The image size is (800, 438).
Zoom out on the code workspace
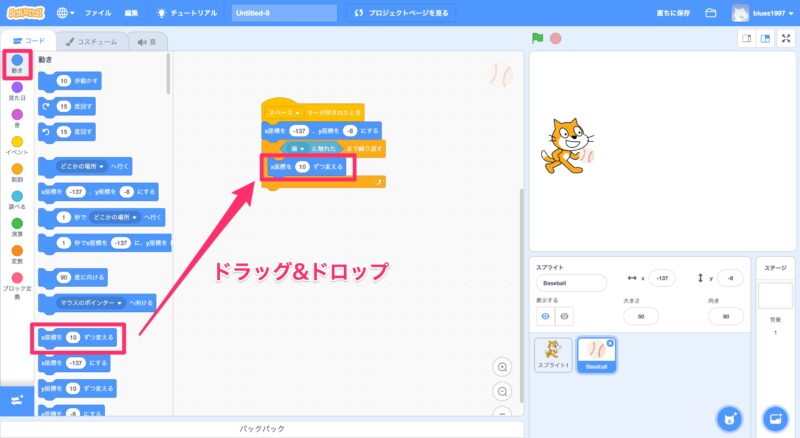[503, 391]
